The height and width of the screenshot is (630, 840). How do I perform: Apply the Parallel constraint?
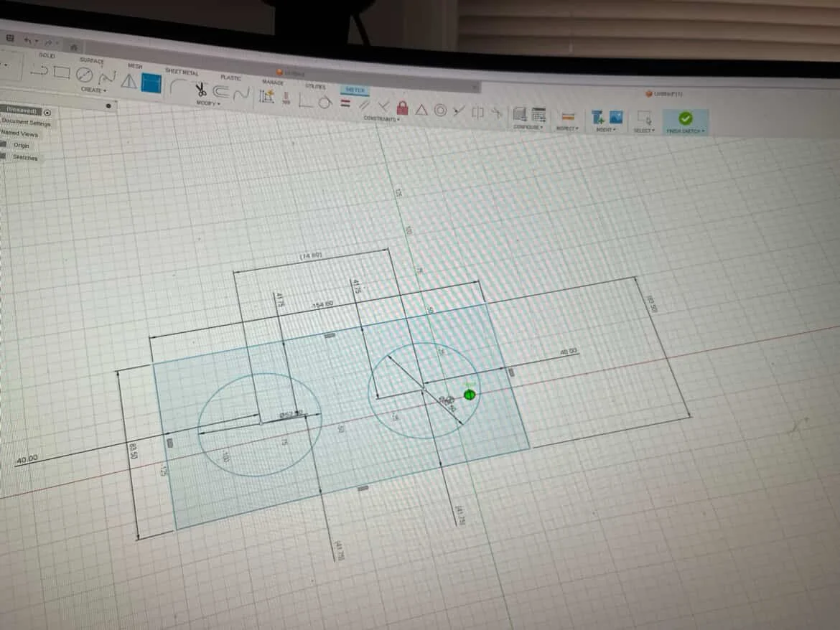point(364,105)
